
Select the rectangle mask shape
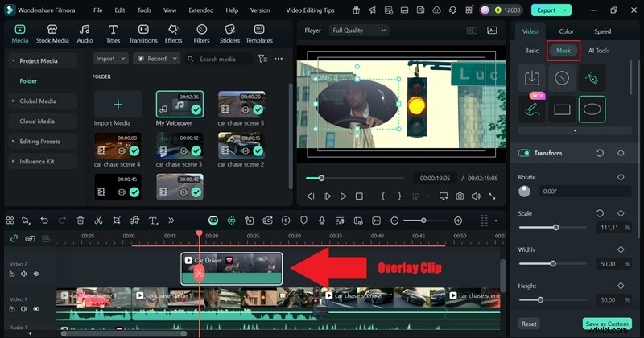[x=562, y=109]
